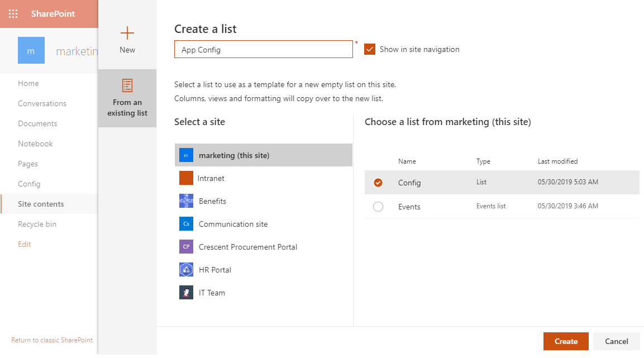
Task: Choose the Events list radio button
Action: [379, 206]
